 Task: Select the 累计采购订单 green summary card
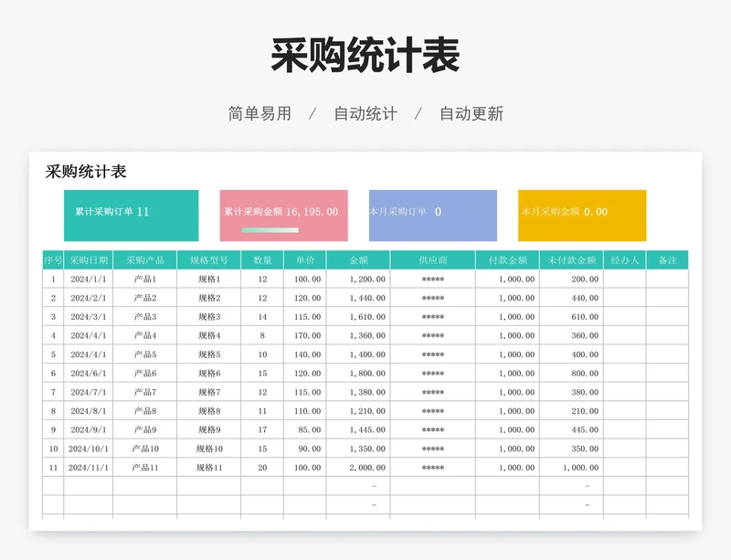point(131,216)
